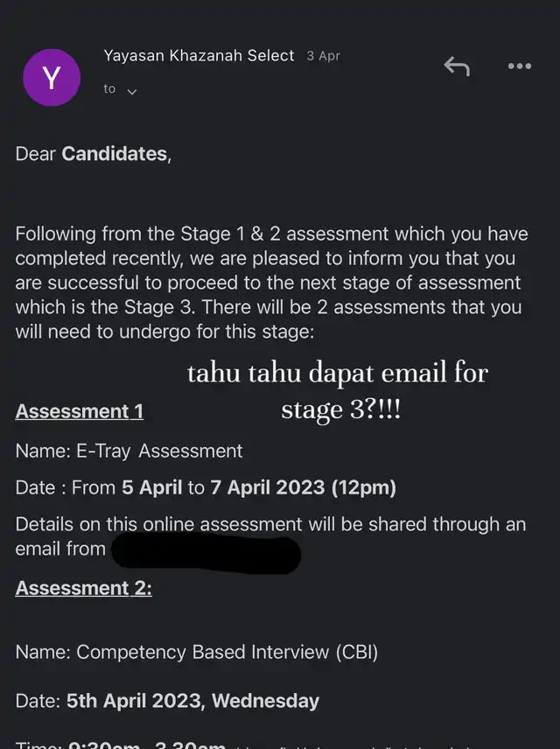Tap the underlined Assessment 2: heading
The height and width of the screenshot is (749, 560).
pos(84,588)
